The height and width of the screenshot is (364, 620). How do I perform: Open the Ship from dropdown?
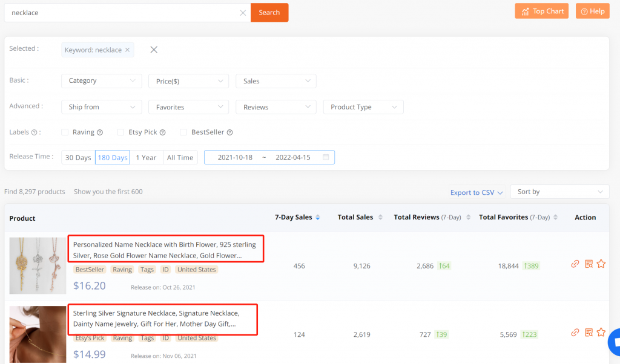click(101, 107)
